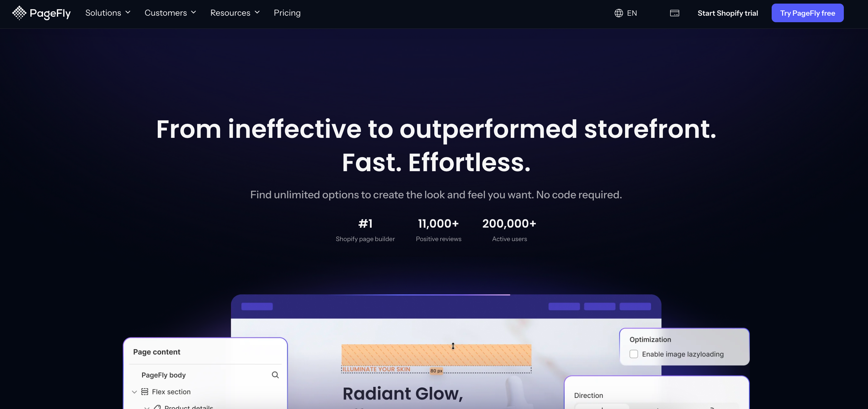Click the Flex section layout icon
The image size is (868, 409).
tap(145, 391)
